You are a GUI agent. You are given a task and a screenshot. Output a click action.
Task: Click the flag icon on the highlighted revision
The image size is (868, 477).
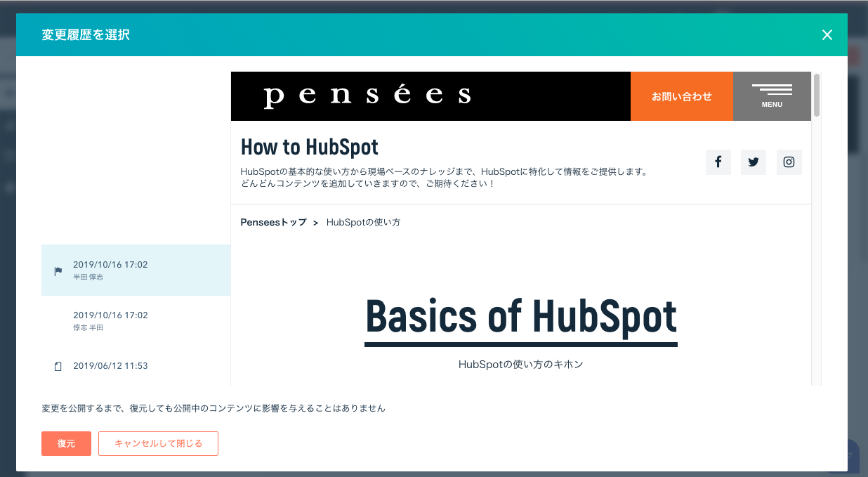(x=58, y=271)
